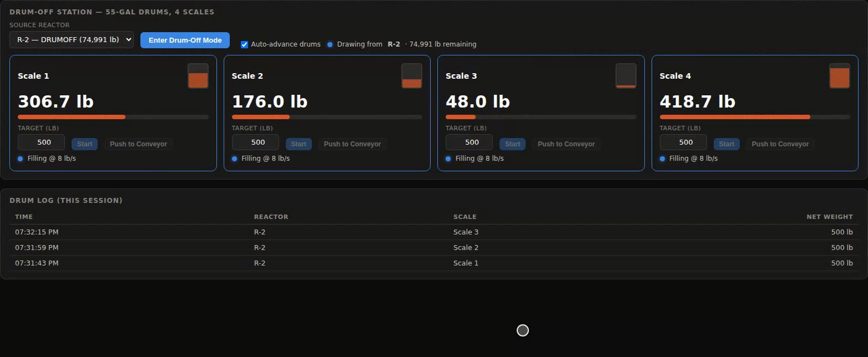Click the Scale 2 drum fill icon
The height and width of the screenshot is (357, 868).
pyautogui.click(x=412, y=76)
